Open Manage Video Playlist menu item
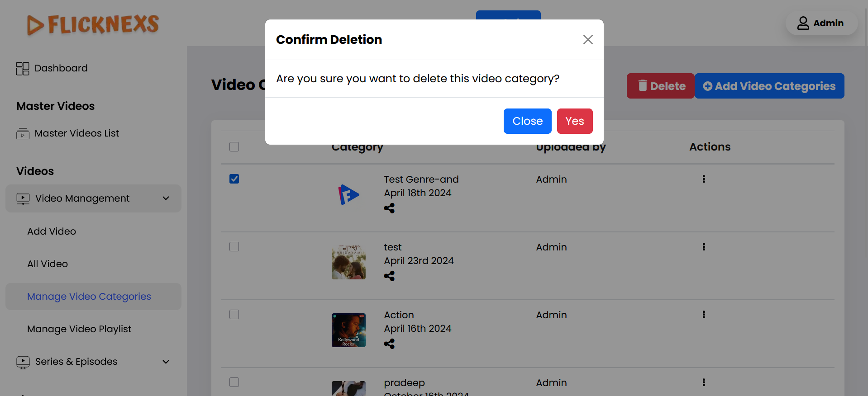 coord(79,329)
